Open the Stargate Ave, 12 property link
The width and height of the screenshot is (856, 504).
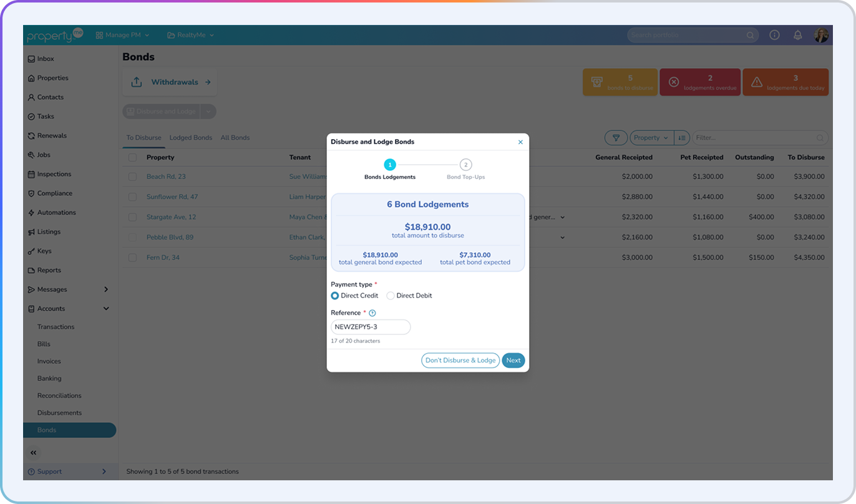[171, 217]
